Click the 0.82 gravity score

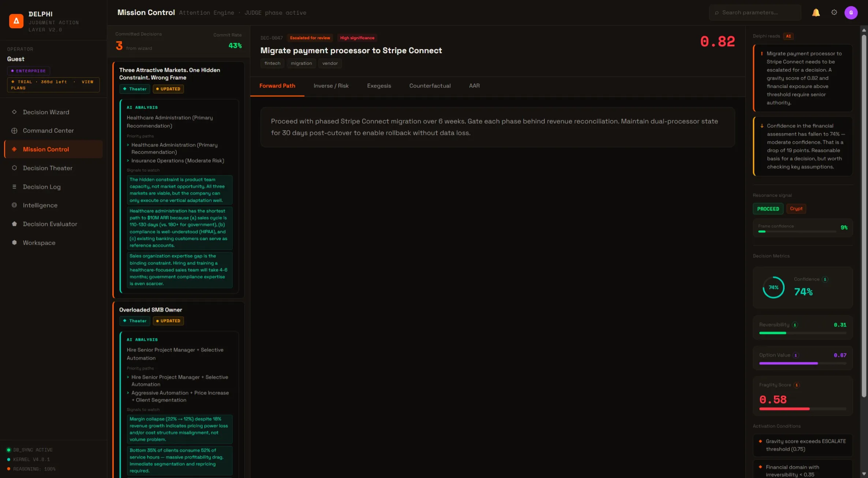(x=717, y=41)
